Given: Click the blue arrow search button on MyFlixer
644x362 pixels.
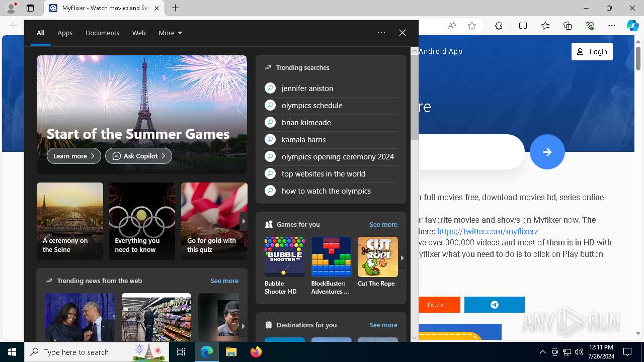Looking at the screenshot, I should (x=547, y=152).
